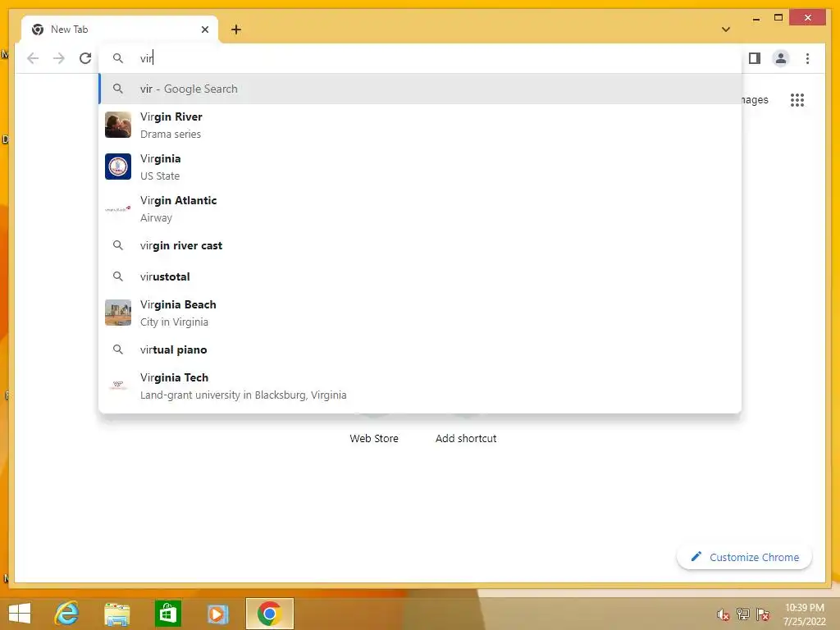Image resolution: width=840 pixels, height=630 pixels.
Task: Open the Action Center flag icon
Action: 763,614
